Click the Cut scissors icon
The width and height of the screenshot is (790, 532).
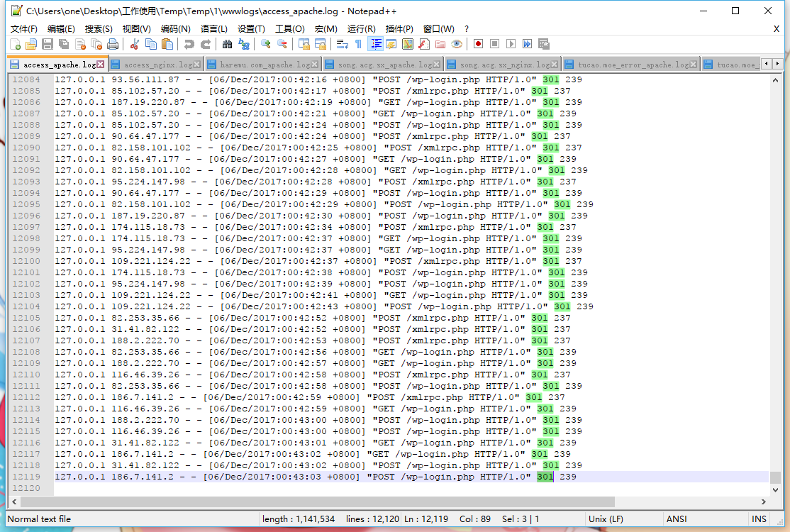pos(134,44)
